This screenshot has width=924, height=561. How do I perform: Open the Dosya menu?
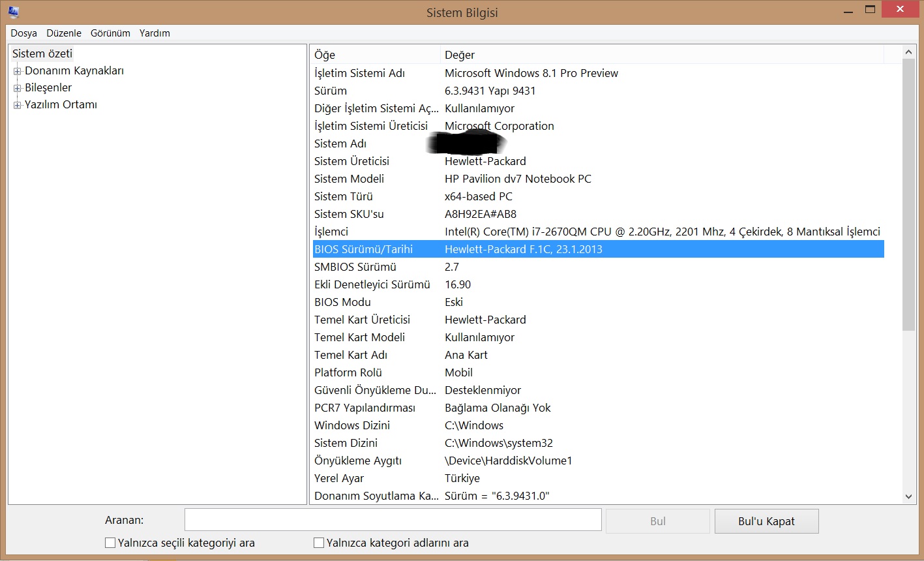(x=23, y=33)
